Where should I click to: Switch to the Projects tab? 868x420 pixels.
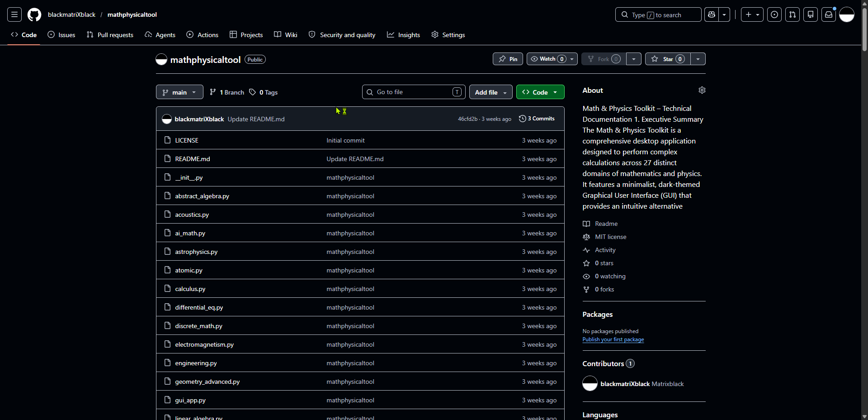click(246, 35)
